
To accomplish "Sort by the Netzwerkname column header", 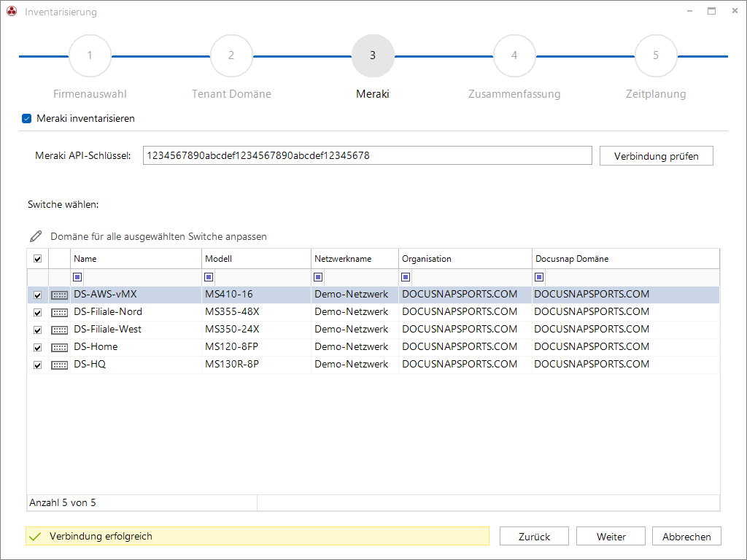I will (x=355, y=259).
